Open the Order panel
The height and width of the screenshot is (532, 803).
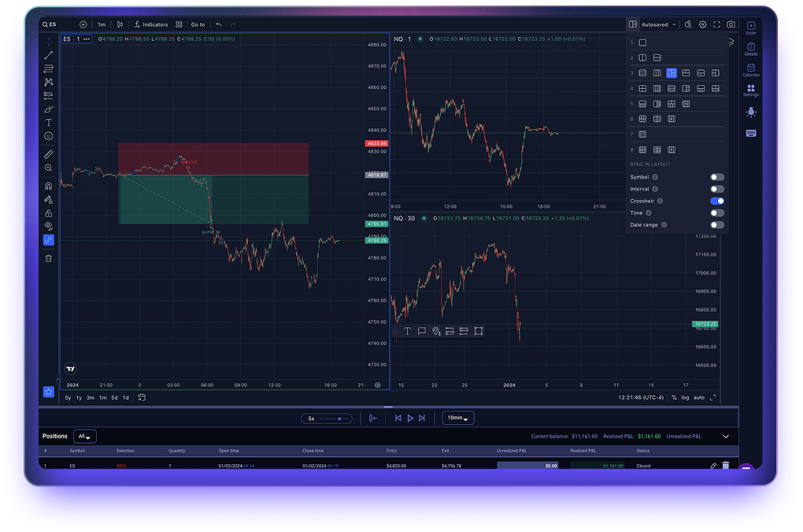click(751, 28)
